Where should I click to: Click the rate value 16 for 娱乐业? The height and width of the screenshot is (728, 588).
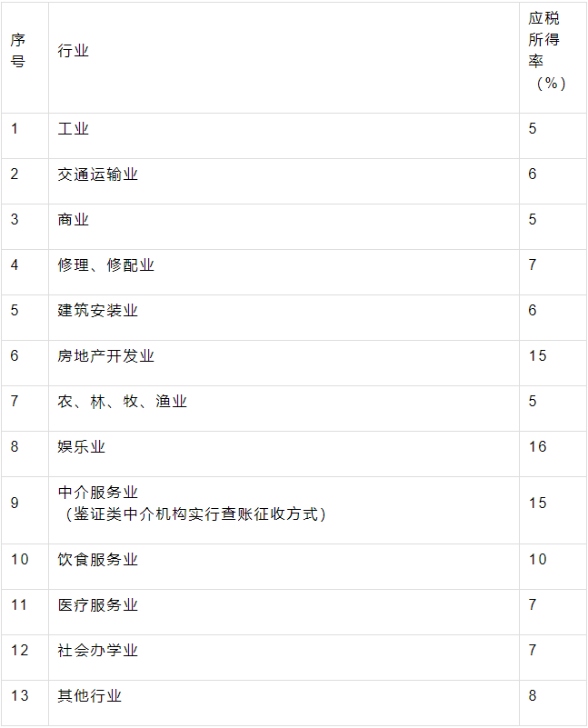click(x=538, y=446)
